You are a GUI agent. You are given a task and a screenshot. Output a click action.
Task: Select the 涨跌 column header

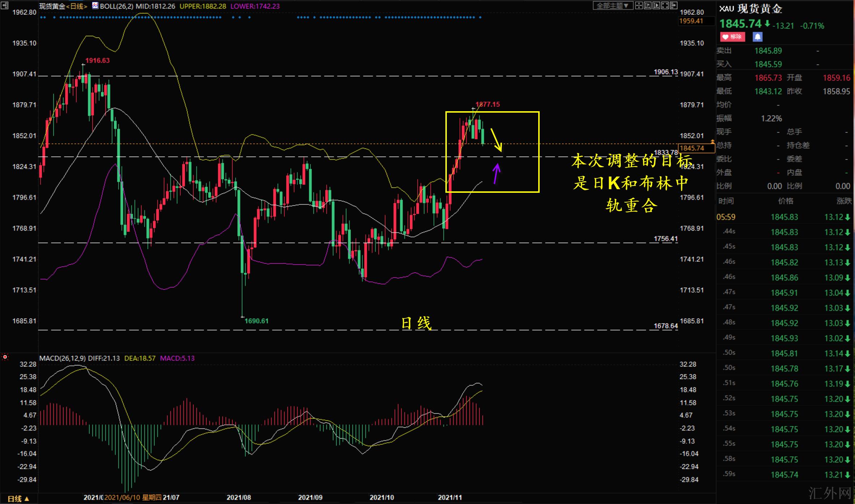coord(843,201)
